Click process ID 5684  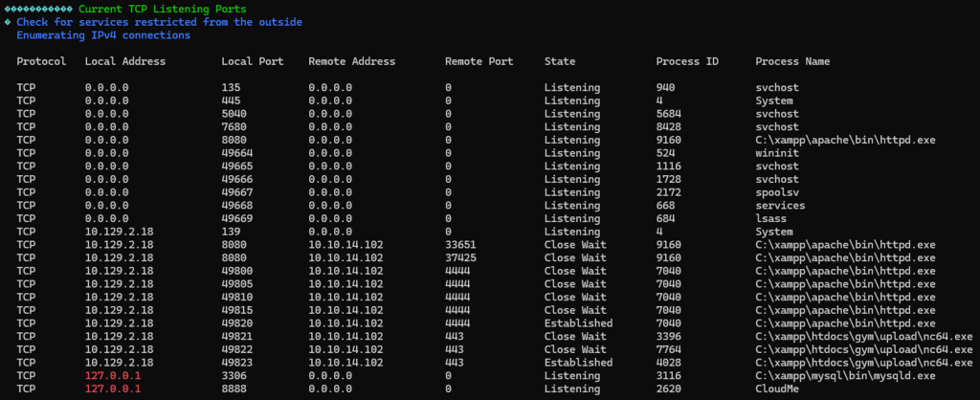669,114
